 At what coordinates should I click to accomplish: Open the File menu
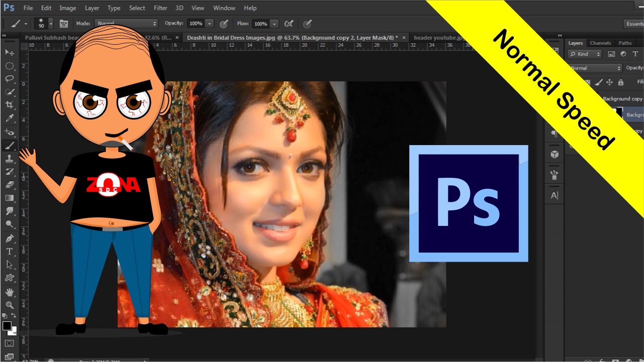point(28,8)
